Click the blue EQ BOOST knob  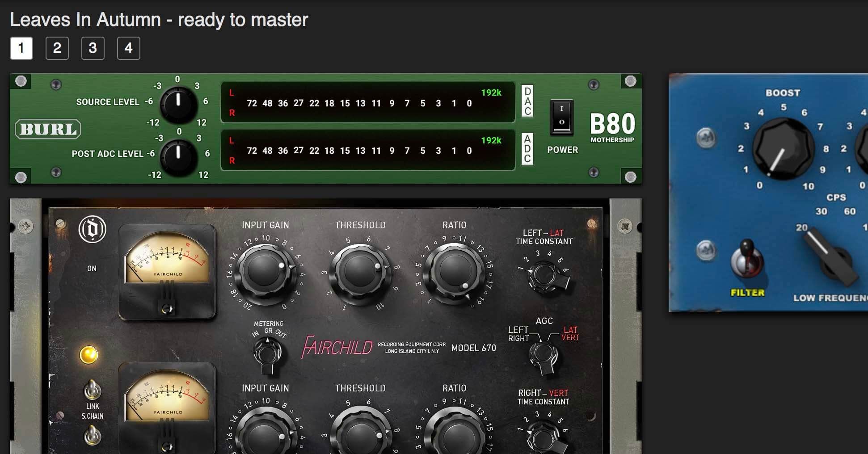pyautogui.click(x=783, y=149)
